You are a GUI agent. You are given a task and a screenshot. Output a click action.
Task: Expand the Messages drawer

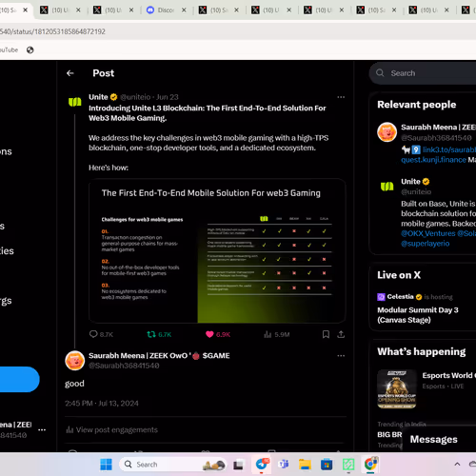[x=439, y=440]
